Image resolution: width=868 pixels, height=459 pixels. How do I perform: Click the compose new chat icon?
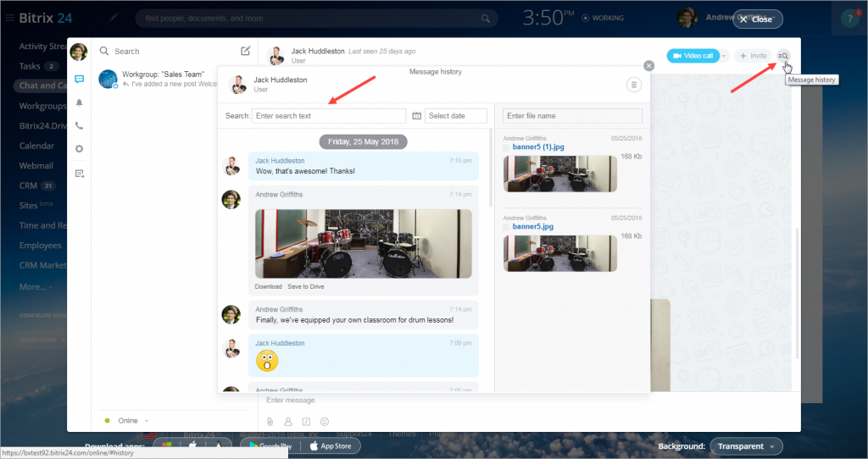click(245, 51)
